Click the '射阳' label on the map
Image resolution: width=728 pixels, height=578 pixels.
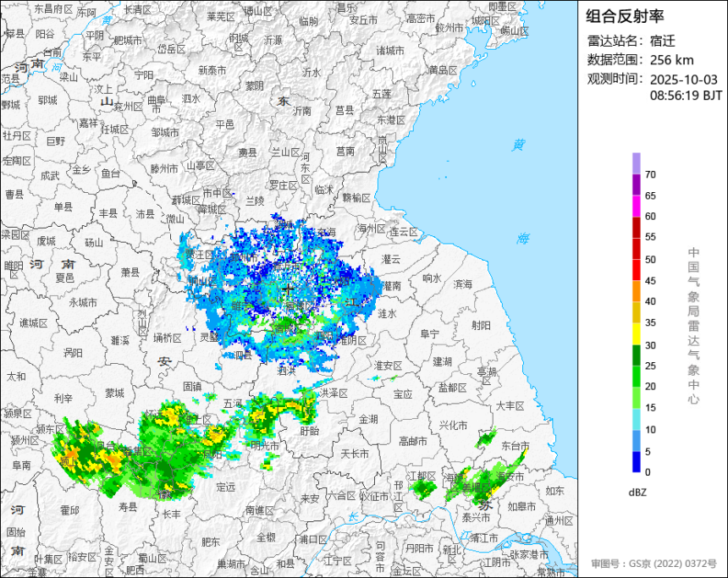click(481, 325)
